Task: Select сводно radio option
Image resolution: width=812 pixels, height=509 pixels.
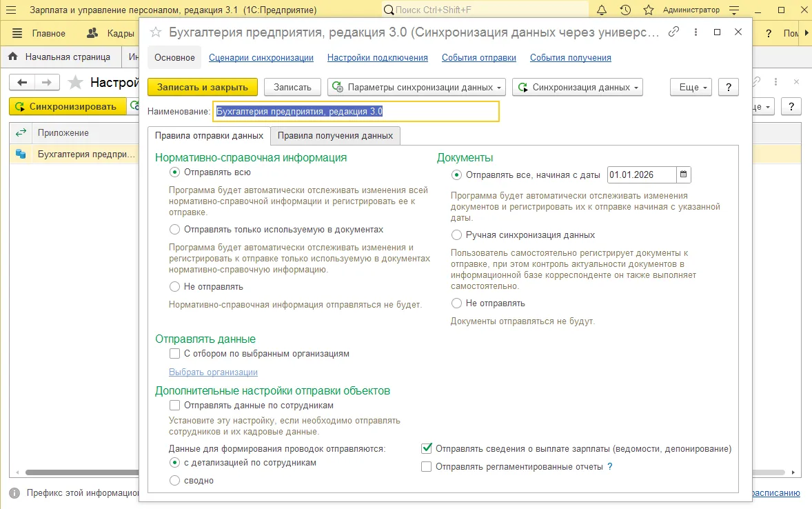Action: coord(174,481)
